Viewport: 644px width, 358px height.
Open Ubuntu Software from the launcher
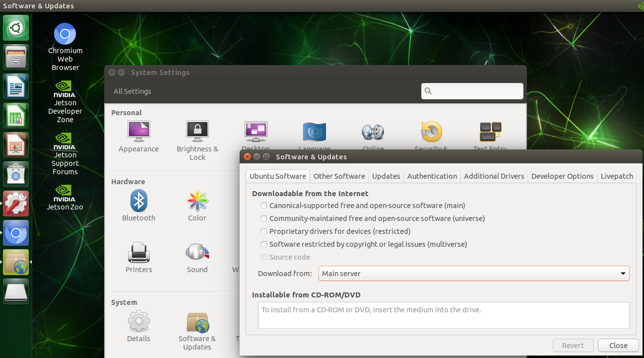click(16, 174)
